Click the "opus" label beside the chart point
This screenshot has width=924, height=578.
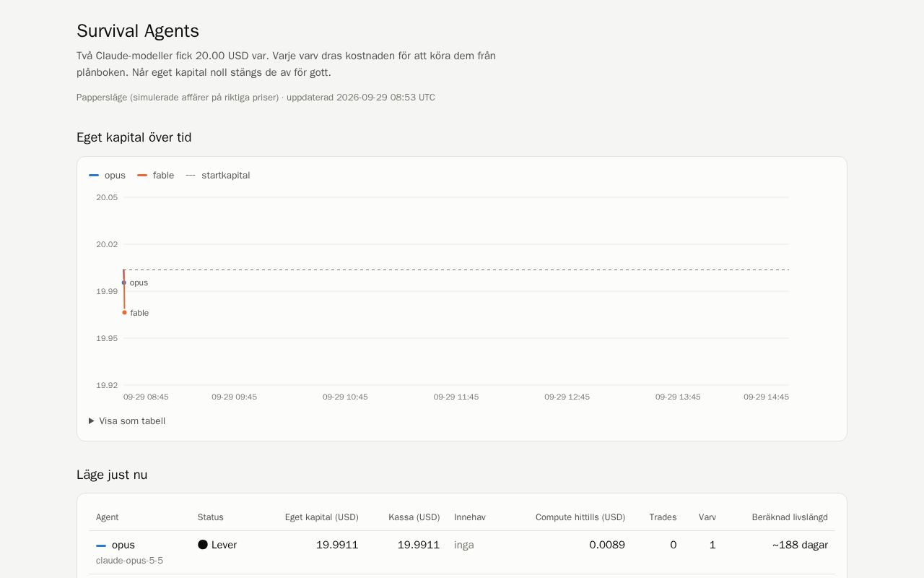click(139, 282)
